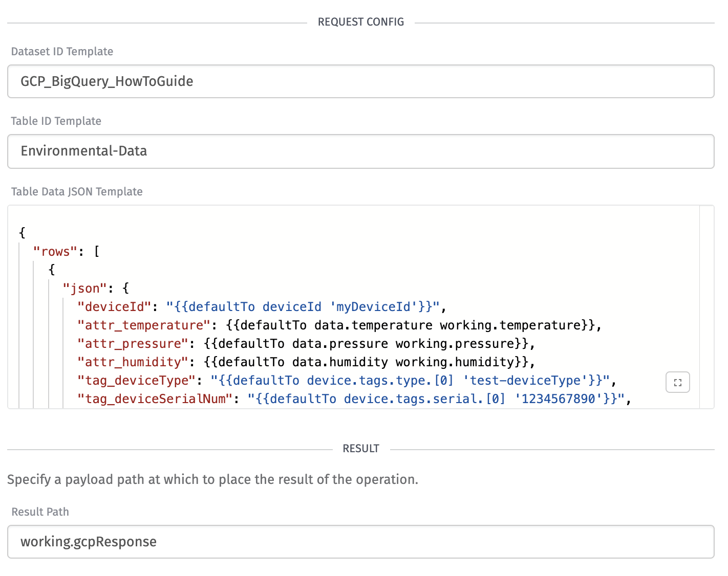The image size is (728, 576).
Task: Click the Dataset ID Template label
Action: pyautogui.click(x=62, y=52)
